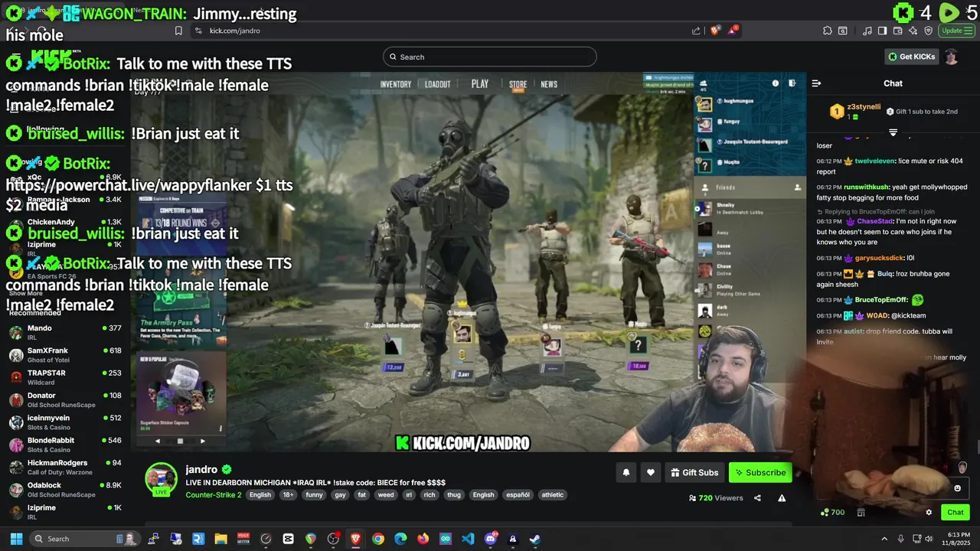
Task: Follow jandro with the heart icon
Action: click(x=650, y=473)
